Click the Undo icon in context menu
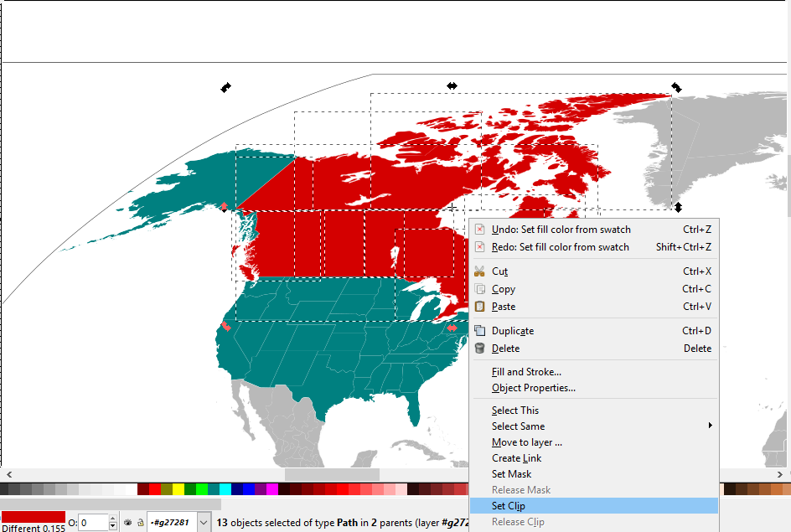This screenshot has width=791, height=532. pos(479,230)
